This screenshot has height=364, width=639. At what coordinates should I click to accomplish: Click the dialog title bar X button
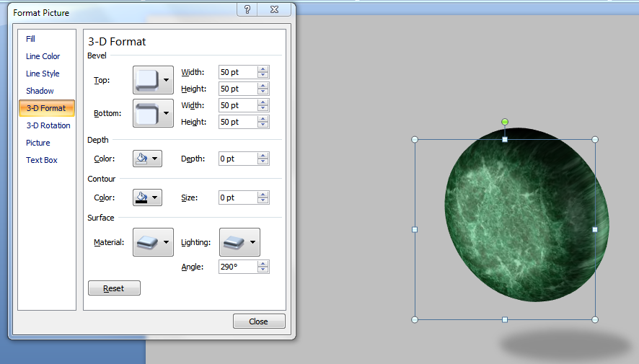(x=274, y=9)
